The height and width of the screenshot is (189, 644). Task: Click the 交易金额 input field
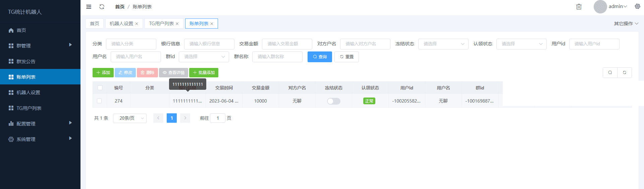pyautogui.click(x=286, y=44)
